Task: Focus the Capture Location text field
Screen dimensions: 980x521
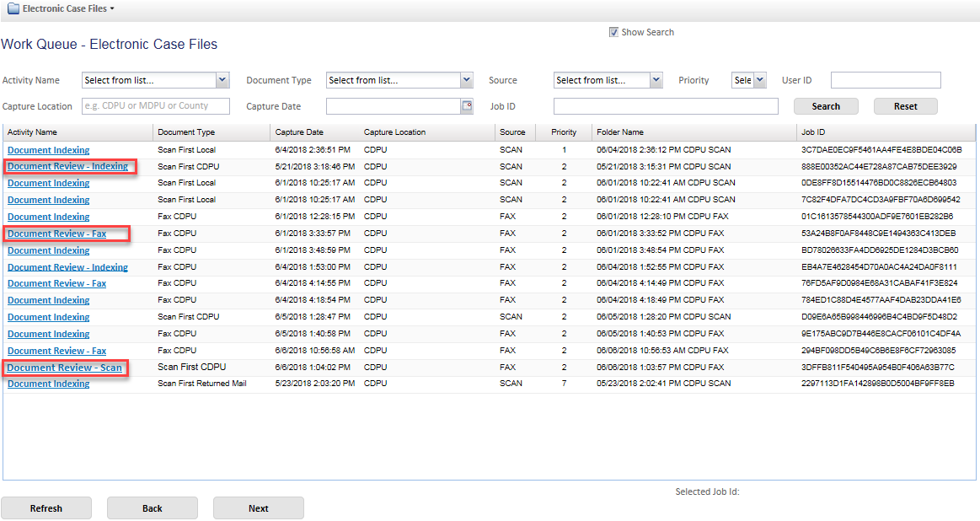Action: pos(156,106)
